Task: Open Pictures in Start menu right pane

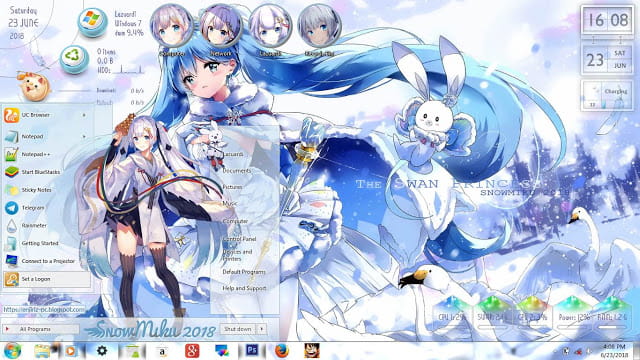Action: pyautogui.click(x=232, y=187)
